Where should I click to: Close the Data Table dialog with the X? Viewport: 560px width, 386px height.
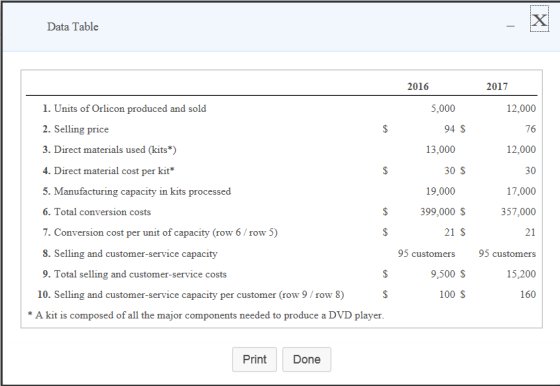pyautogui.click(x=539, y=19)
